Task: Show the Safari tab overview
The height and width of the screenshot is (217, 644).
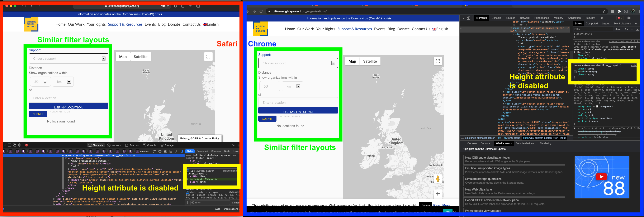Action: click(198, 6)
